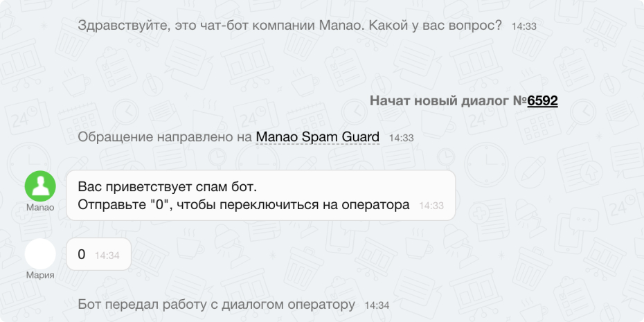Open dialog number 6592 link
The width and height of the screenshot is (644, 322).
542,101
